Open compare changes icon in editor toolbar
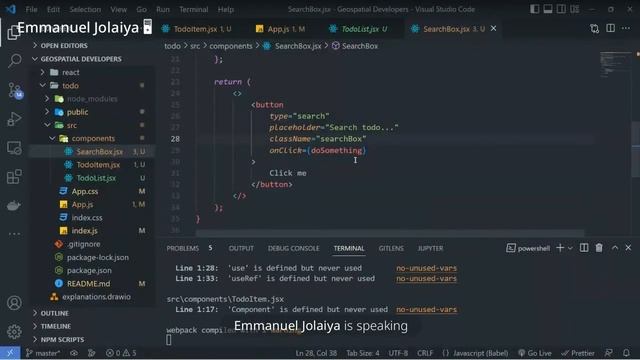This screenshot has width=640, height=360. point(594,29)
